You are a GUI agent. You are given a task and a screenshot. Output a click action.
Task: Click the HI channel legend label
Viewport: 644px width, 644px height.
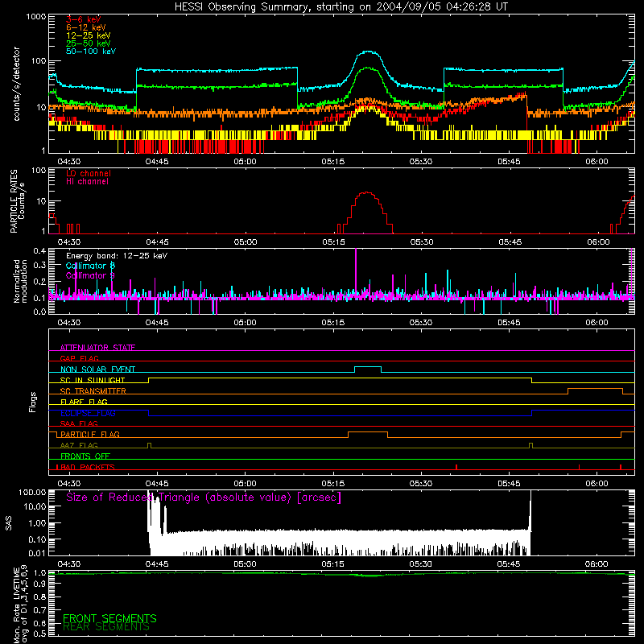click(87, 181)
